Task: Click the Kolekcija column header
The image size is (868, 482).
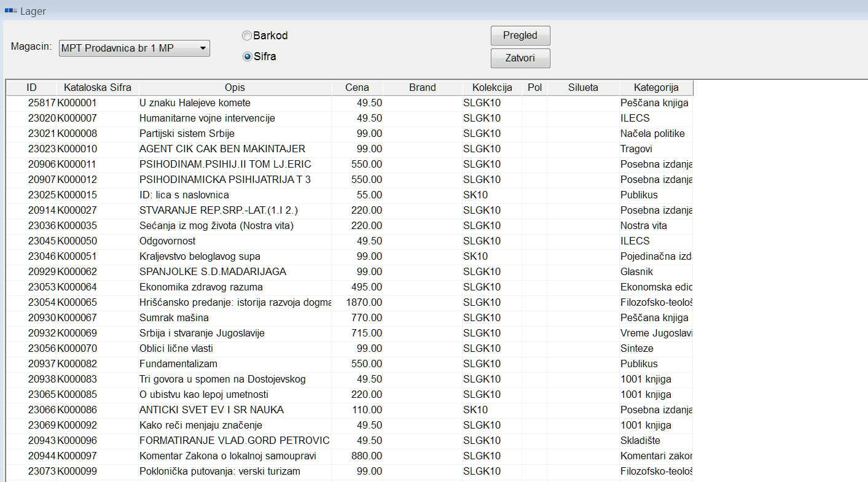Action: pyautogui.click(x=492, y=88)
